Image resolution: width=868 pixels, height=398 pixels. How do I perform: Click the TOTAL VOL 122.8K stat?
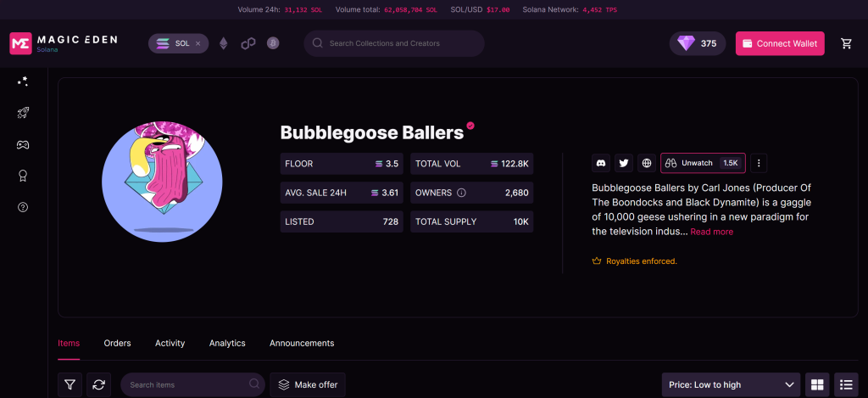point(471,164)
